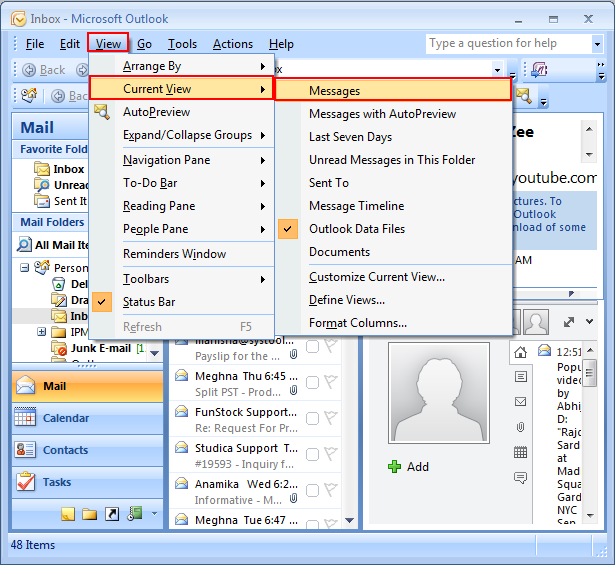Open the Edit menu

coord(69,44)
